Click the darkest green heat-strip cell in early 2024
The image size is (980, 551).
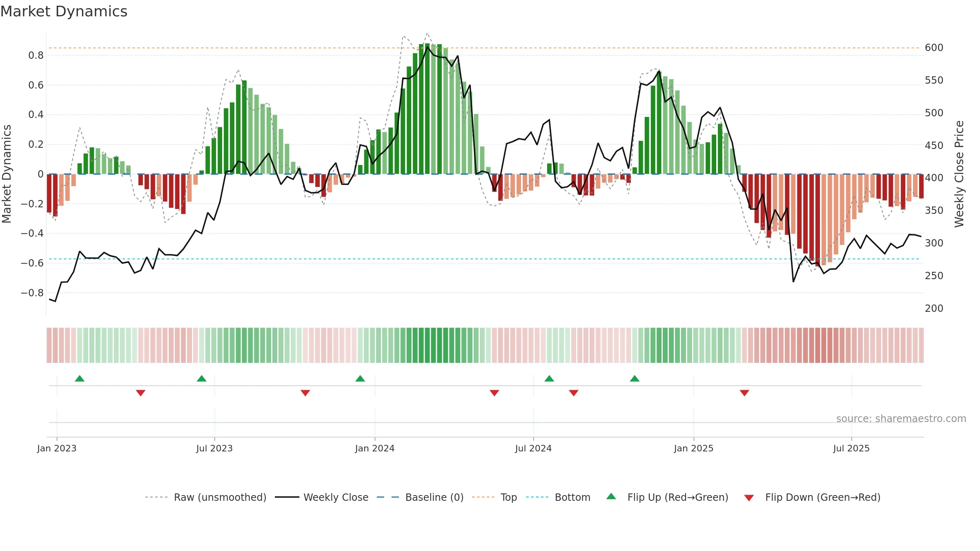tap(427, 345)
